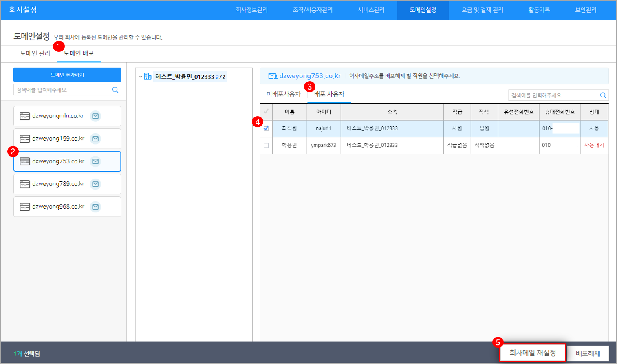Screen dimensions: 617x364
Task: Click mail icon beside dzweyong159.co.kr
Action: [95, 139]
